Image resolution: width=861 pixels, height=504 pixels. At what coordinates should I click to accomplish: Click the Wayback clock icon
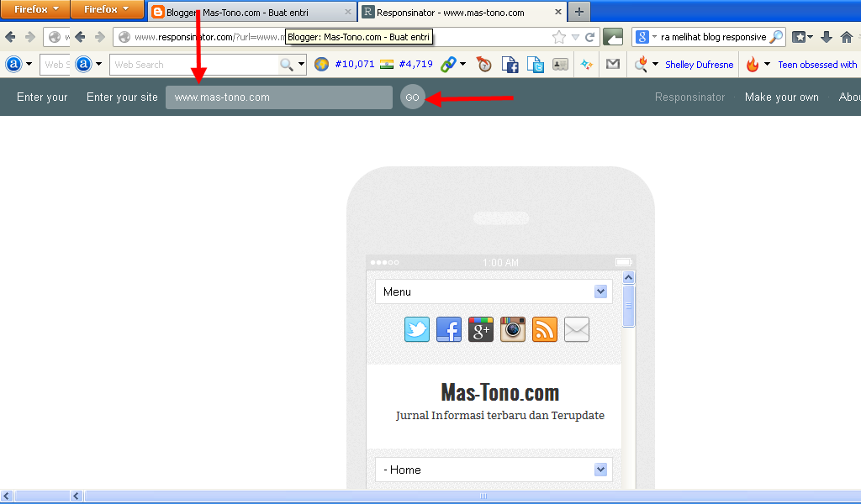(x=483, y=65)
